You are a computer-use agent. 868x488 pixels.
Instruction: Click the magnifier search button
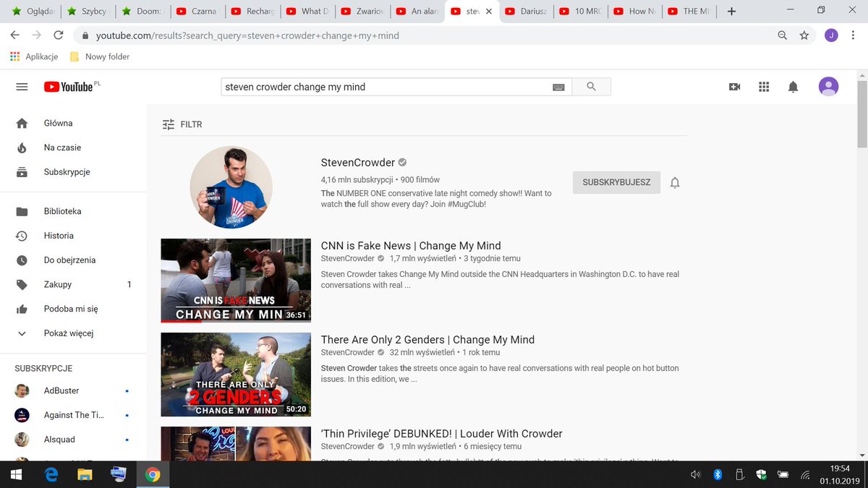click(591, 87)
